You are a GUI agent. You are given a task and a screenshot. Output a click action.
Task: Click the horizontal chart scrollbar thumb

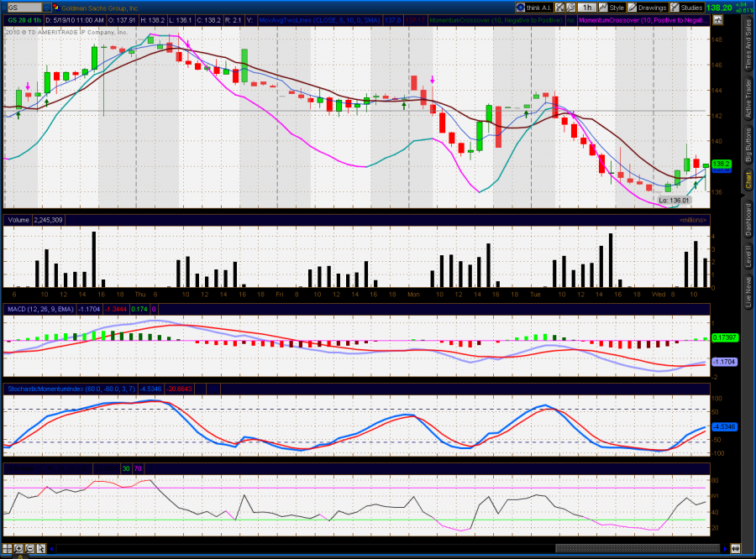(x=638, y=548)
